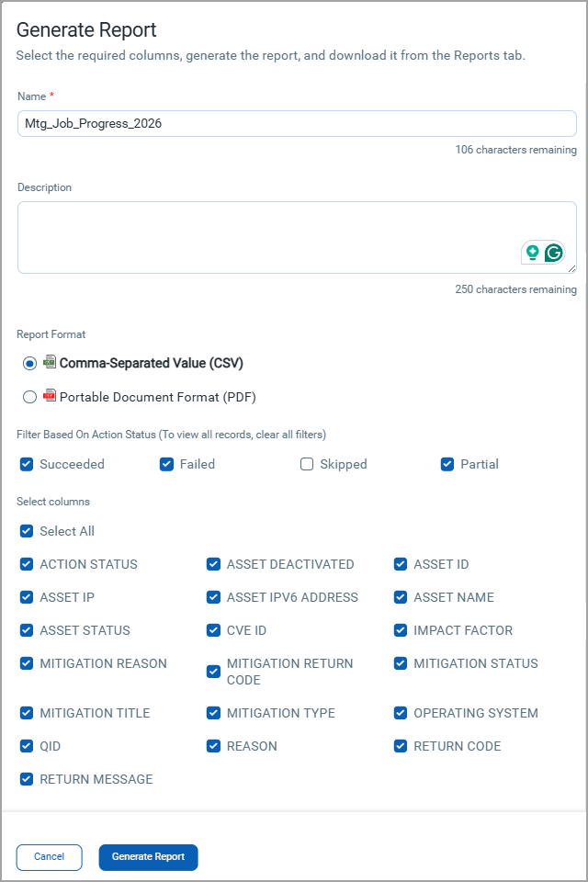This screenshot has height=882, width=588.
Task: Click the green lightbulb suggestion icon
Action: click(x=532, y=254)
